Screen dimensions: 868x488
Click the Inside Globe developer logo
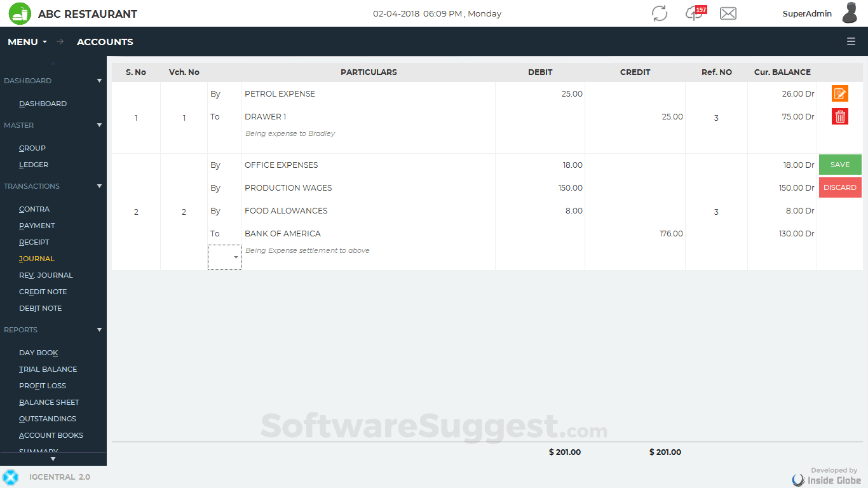pos(799,479)
